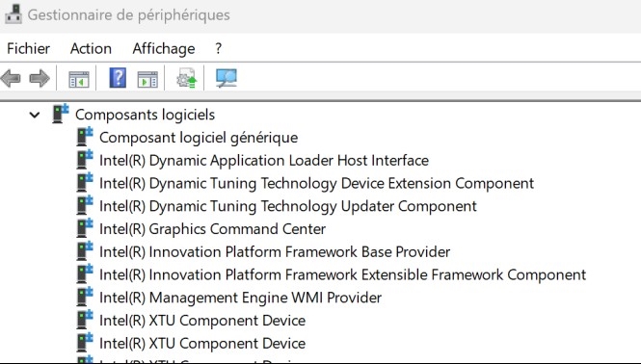Open the Action menu

click(91, 48)
